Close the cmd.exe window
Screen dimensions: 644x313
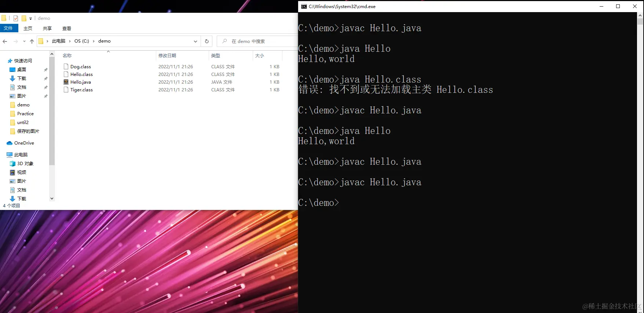coord(635,6)
